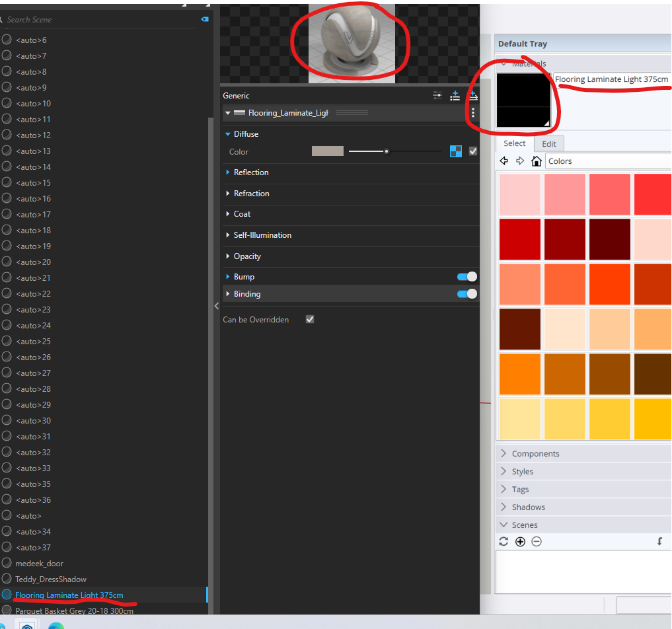Screen dimensions: 672x629
Task: Click the material ball icon beside medeek_door
Action: 7,563
